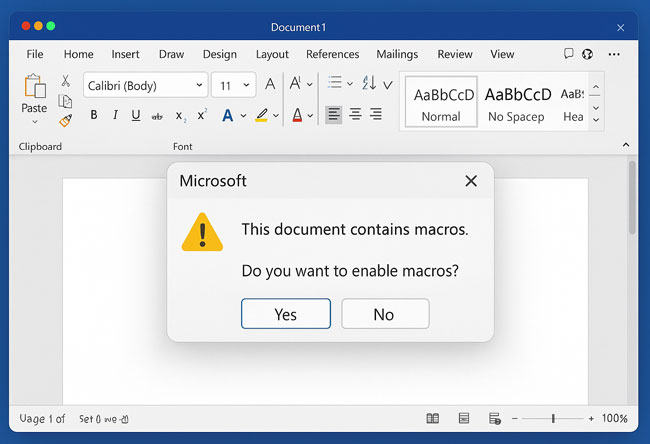Toggle Superscript formatting
The width and height of the screenshot is (650, 444).
tap(202, 114)
